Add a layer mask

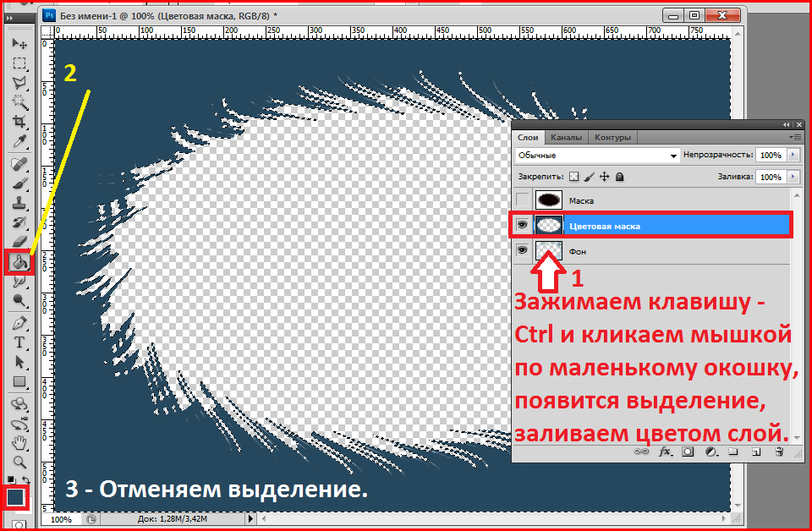point(688,452)
